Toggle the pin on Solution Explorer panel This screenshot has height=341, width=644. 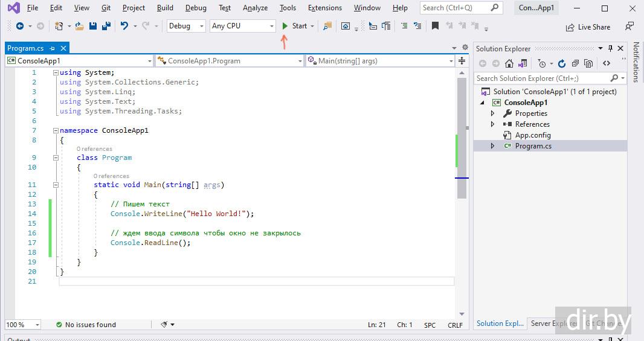pyautogui.click(x=610, y=48)
